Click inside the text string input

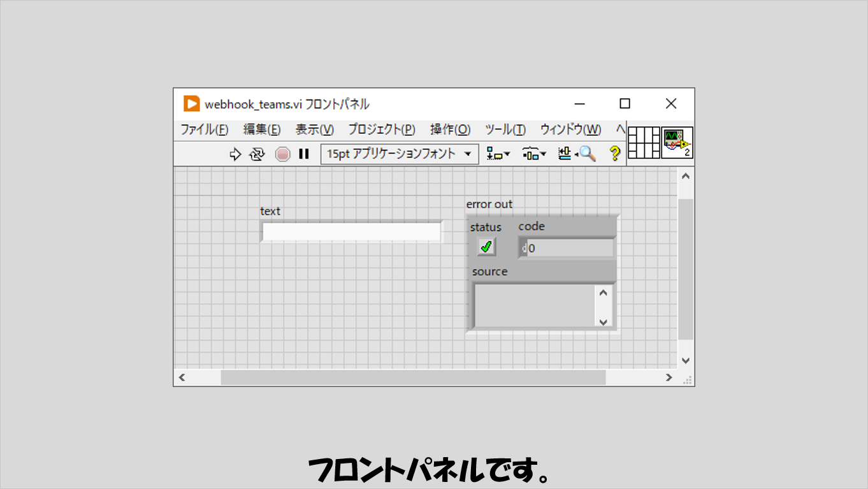pos(351,231)
